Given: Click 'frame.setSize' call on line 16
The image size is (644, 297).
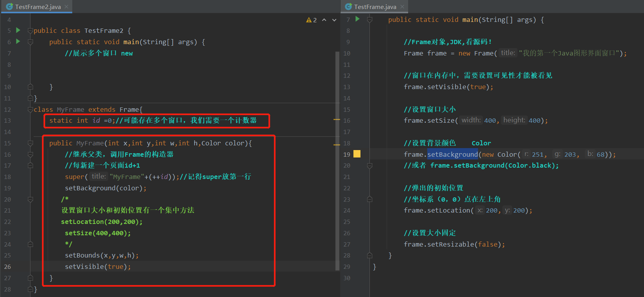Looking at the screenshot, I should coord(429,120).
